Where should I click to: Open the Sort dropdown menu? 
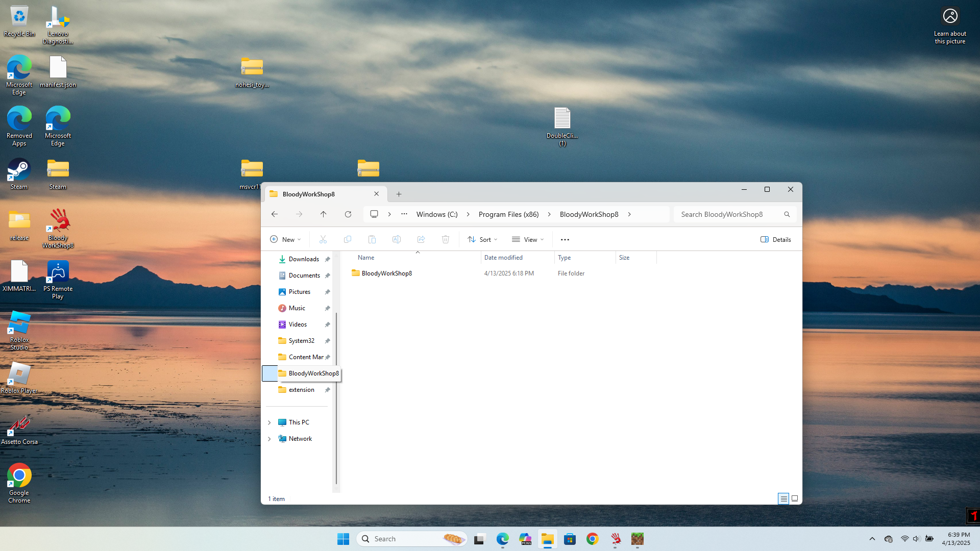click(482, 239)
